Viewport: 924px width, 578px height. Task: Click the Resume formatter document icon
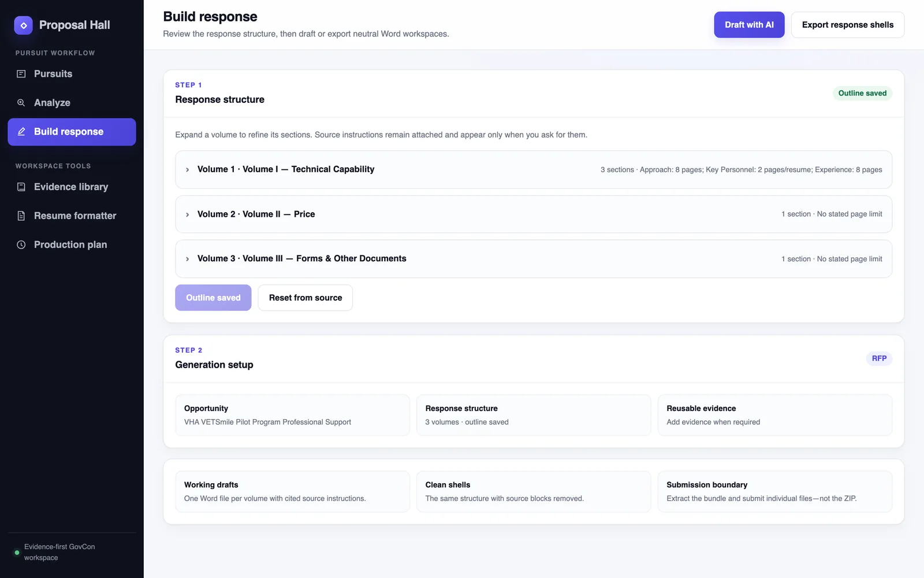(x=21, y=216)
